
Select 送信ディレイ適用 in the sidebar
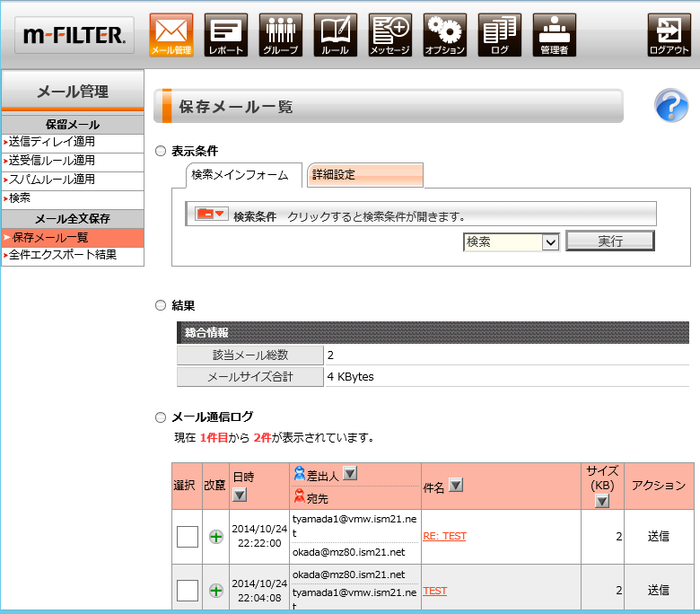[x=52, y=142]
